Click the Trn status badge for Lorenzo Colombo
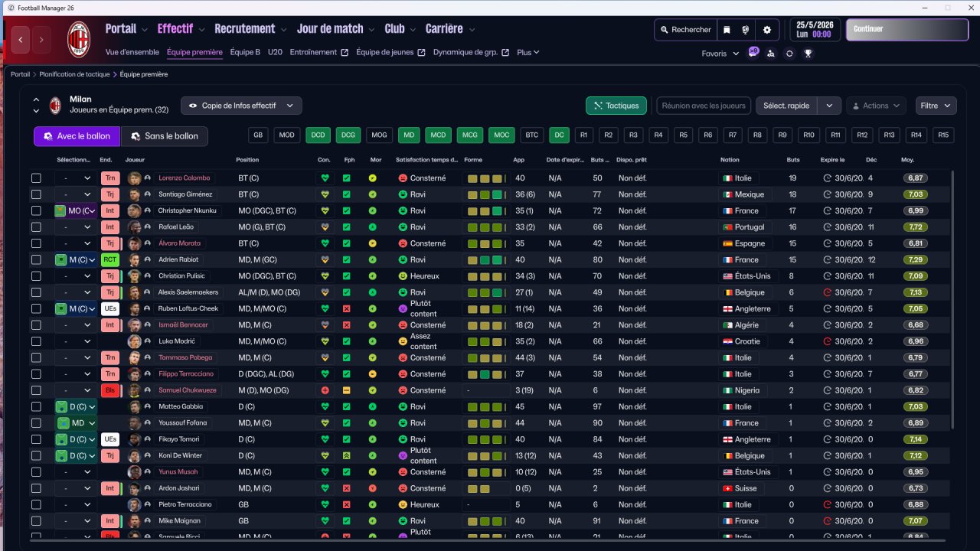This screenshot has width=980, height=551. coord(110,178)
